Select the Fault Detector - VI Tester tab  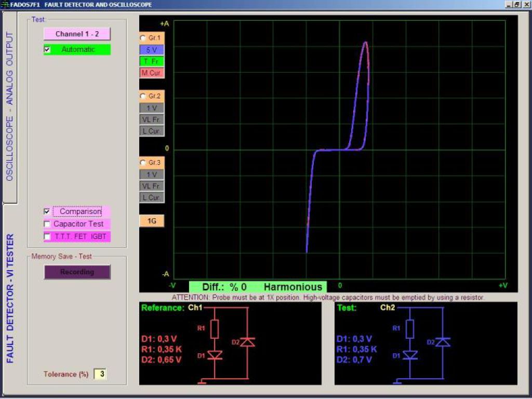click(10, 299)
